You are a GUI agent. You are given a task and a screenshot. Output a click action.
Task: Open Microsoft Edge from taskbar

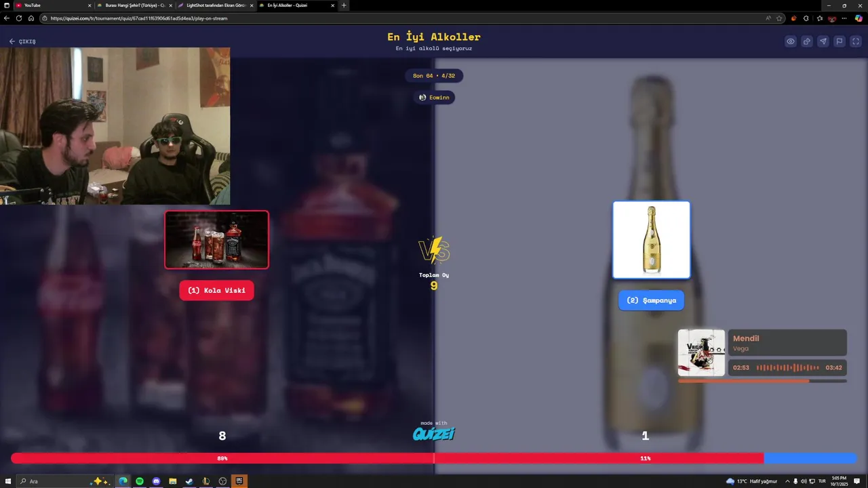123,481
